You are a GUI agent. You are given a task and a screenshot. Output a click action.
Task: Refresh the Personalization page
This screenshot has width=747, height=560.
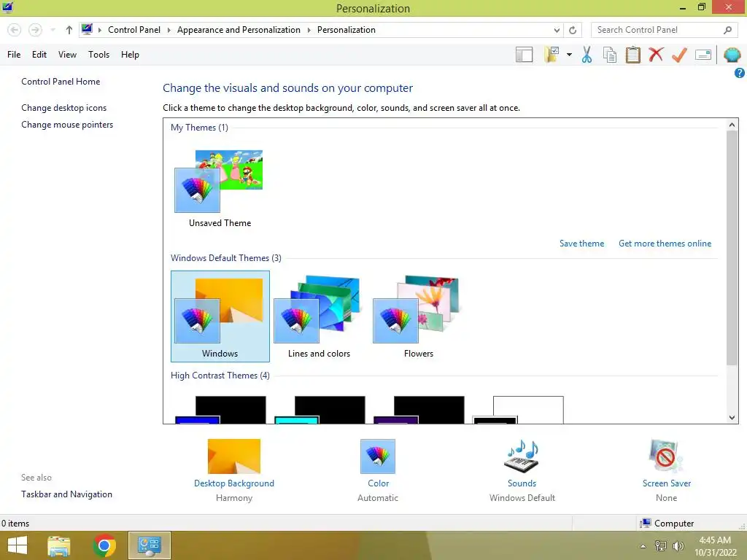tap(573, 30)
